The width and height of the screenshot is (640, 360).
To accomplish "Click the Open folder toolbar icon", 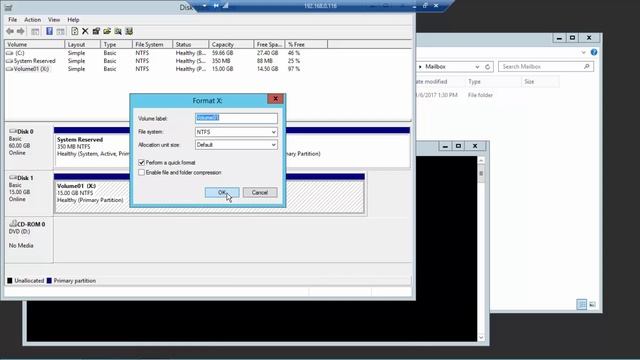I will [107, 31].
